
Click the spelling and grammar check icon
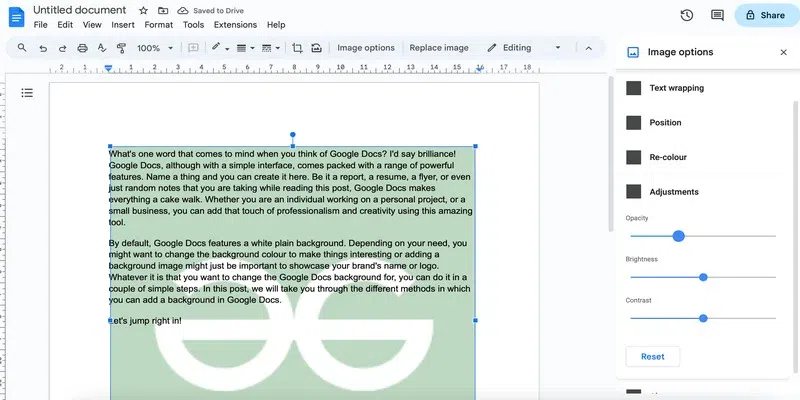102,48
